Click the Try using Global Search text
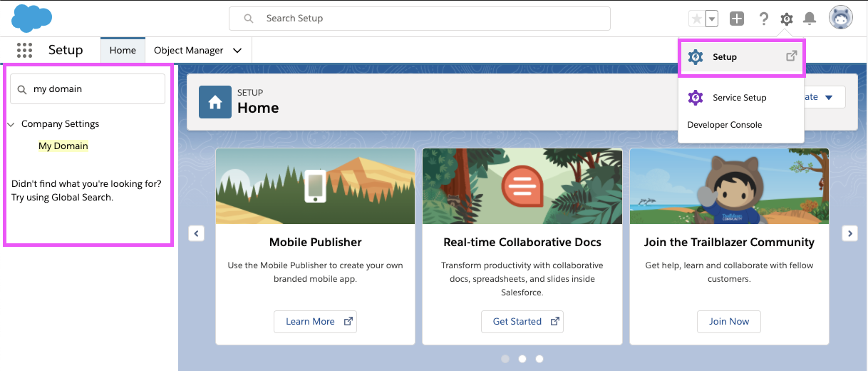 pos(63,197)
